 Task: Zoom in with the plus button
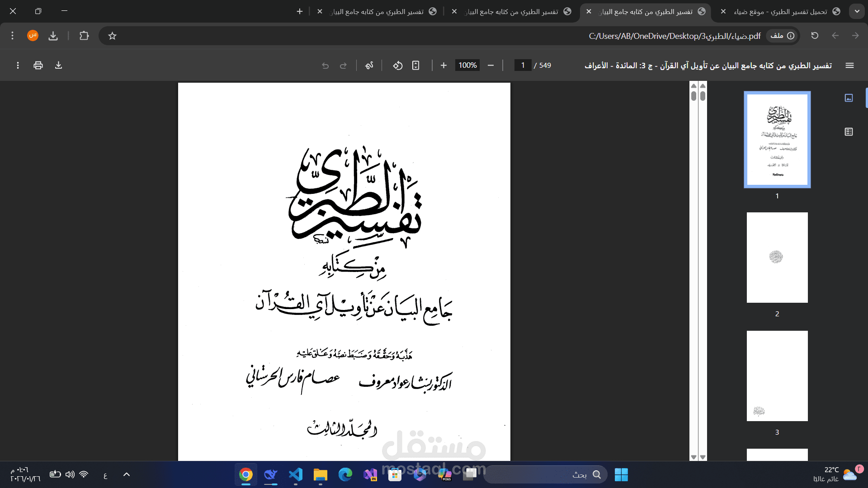pos(443,66)
